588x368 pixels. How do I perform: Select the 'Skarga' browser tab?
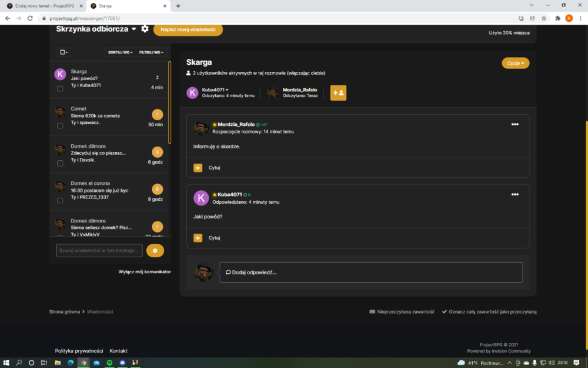pos(128,6)
